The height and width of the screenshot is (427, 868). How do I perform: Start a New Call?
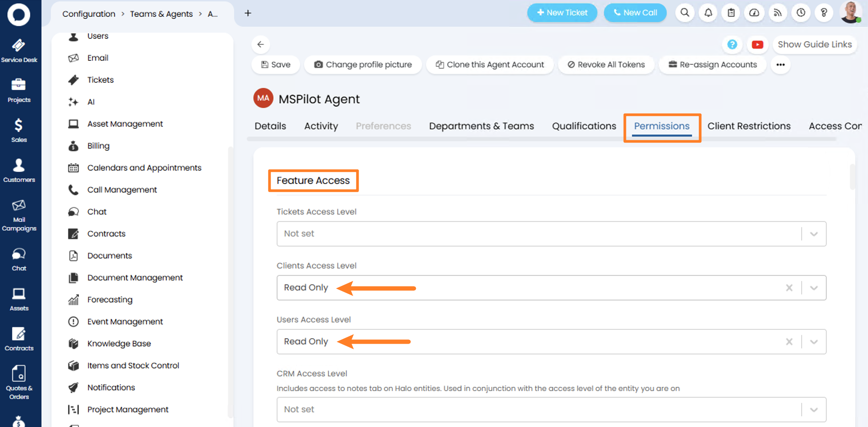pyautogui.click(x=635, y=13)
